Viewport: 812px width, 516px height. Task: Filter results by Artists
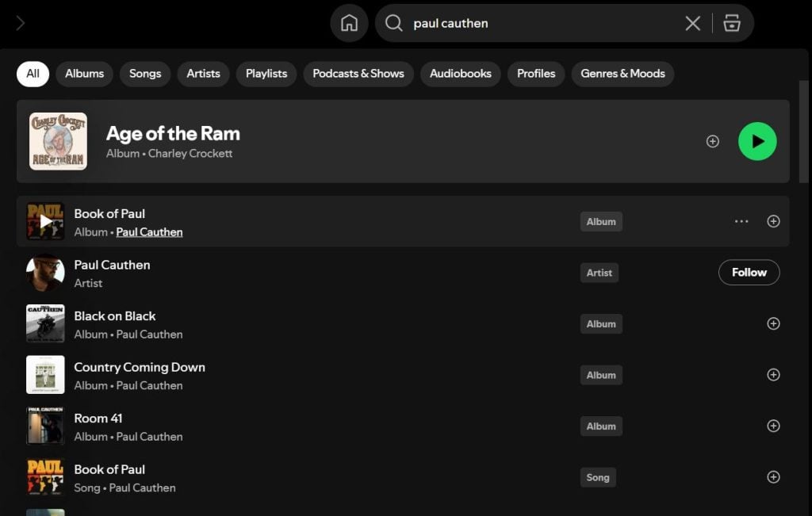coord(203,74)
